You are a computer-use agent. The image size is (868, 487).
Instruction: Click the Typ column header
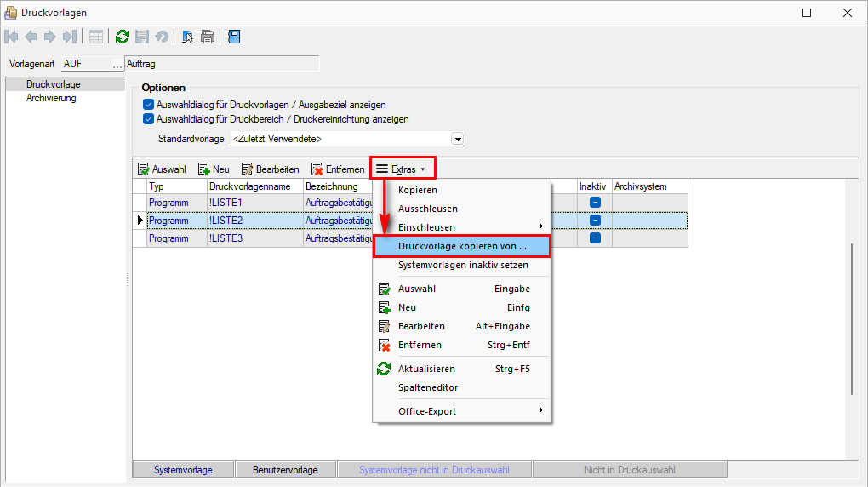coord(177,186)
